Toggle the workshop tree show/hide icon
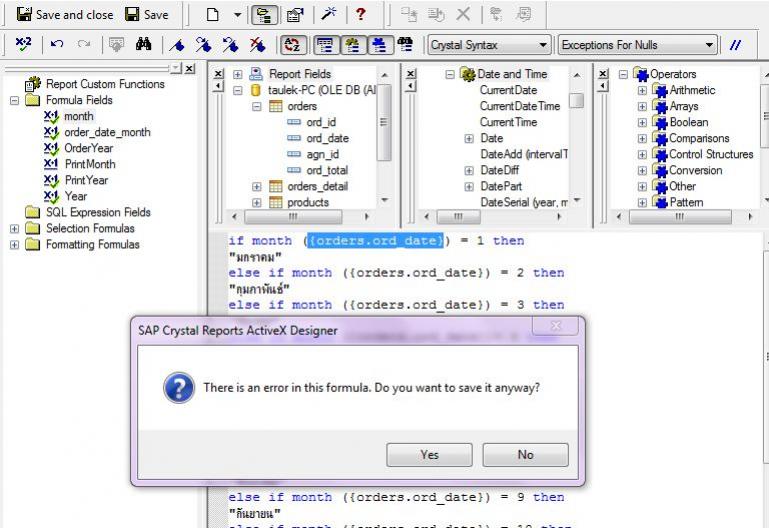Screen dimensions: 769x528 coord(264,15)
